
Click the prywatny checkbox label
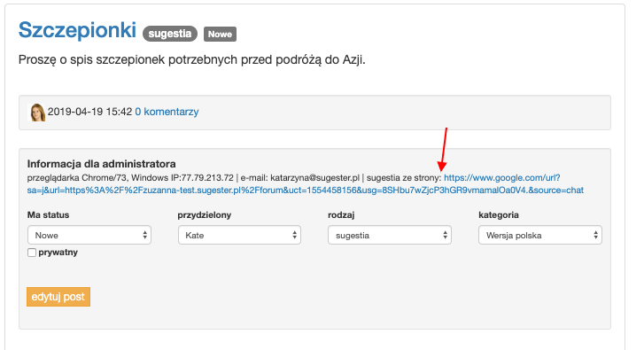coord(58,253)
